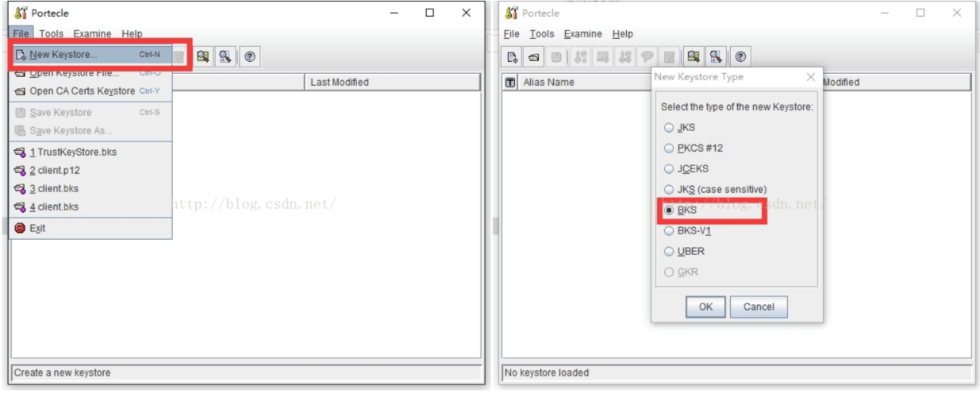Click Portecle app icon in right title bar
The width and height of the screenshot is (980, 394).
(512, 13)
